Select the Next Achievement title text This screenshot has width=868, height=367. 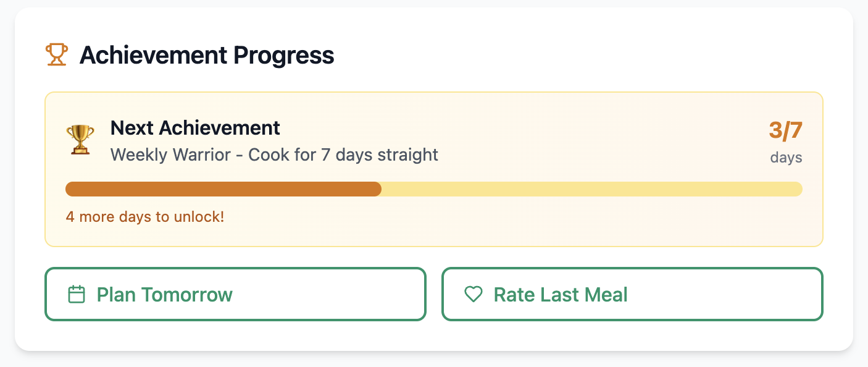click(195, 128)
